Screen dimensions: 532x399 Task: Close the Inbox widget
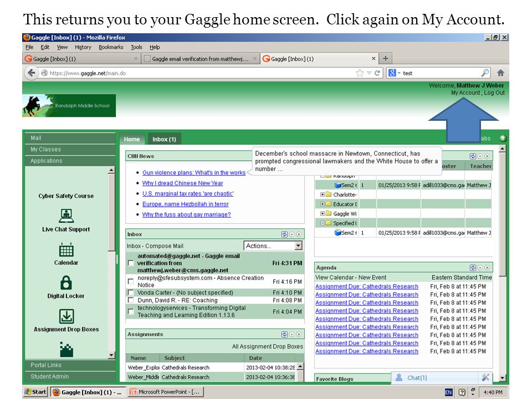[299, 234]
